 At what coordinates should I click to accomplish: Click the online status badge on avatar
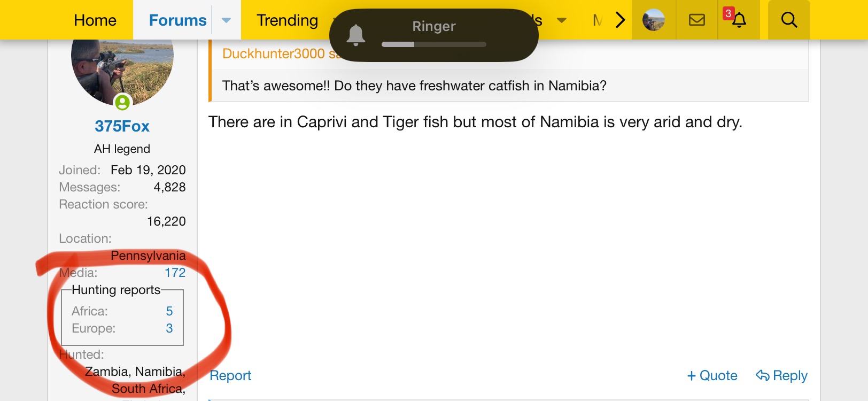click(122, 102)
